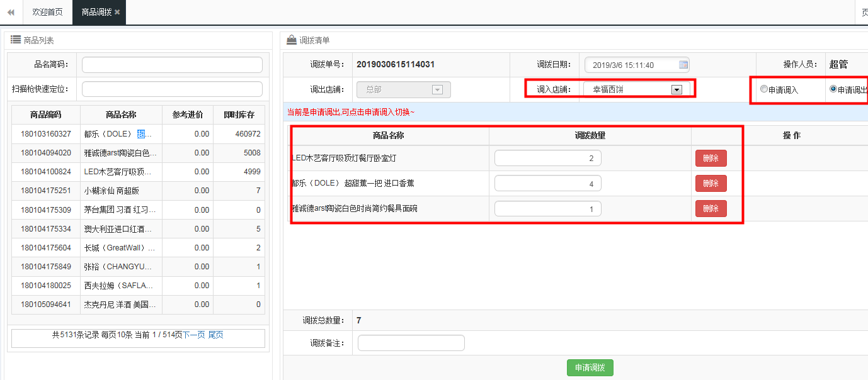Viewport: 868px width, 380px height.
Task: Edit the 调拨数量 value for 都乐超甜蕉 row
Action: point(547,183)
